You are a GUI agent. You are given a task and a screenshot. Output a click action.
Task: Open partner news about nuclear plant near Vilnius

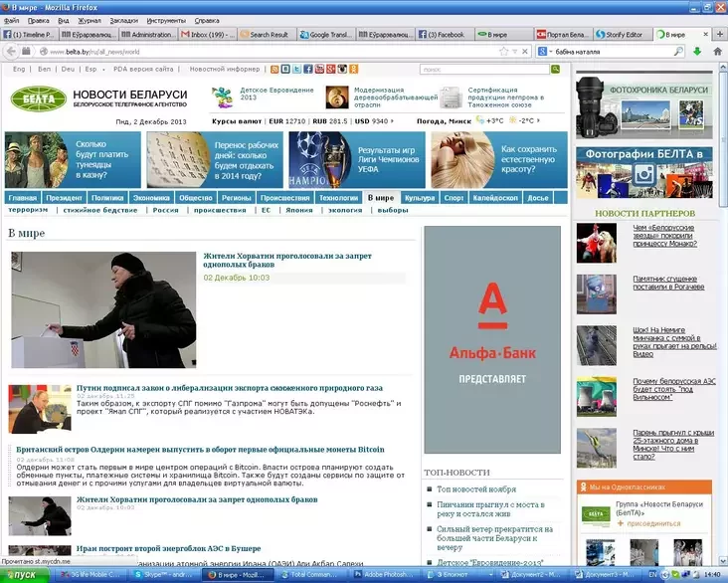[x=674, y=389]
